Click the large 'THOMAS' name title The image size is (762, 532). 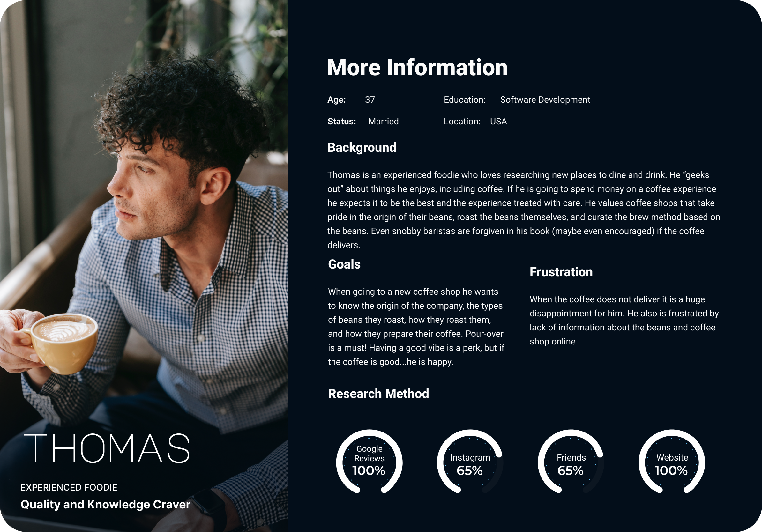[x=107, y=448]
